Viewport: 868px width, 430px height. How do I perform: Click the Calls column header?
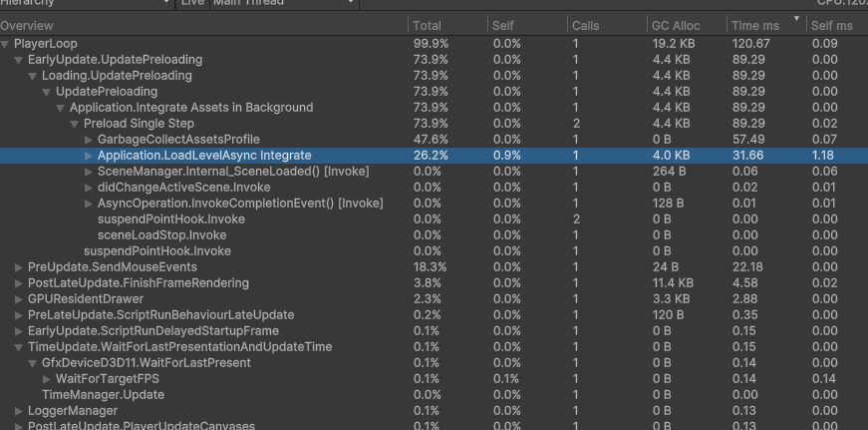tap(586, 25)
